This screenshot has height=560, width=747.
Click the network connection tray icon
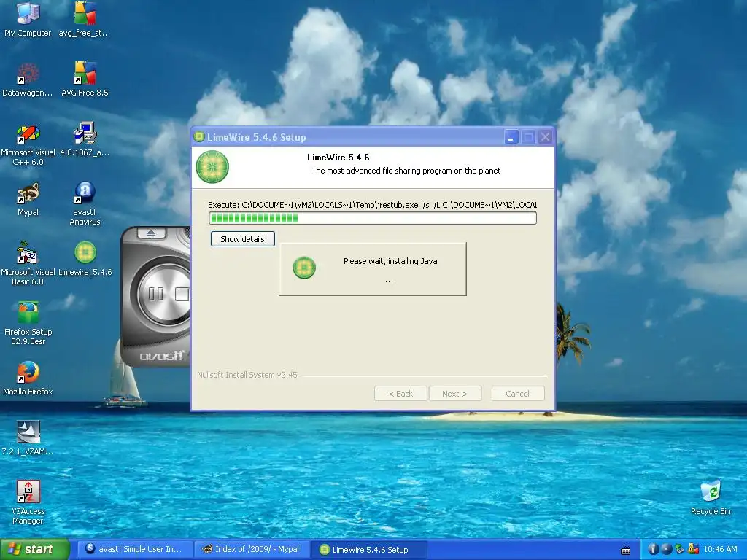pos(680,549)
